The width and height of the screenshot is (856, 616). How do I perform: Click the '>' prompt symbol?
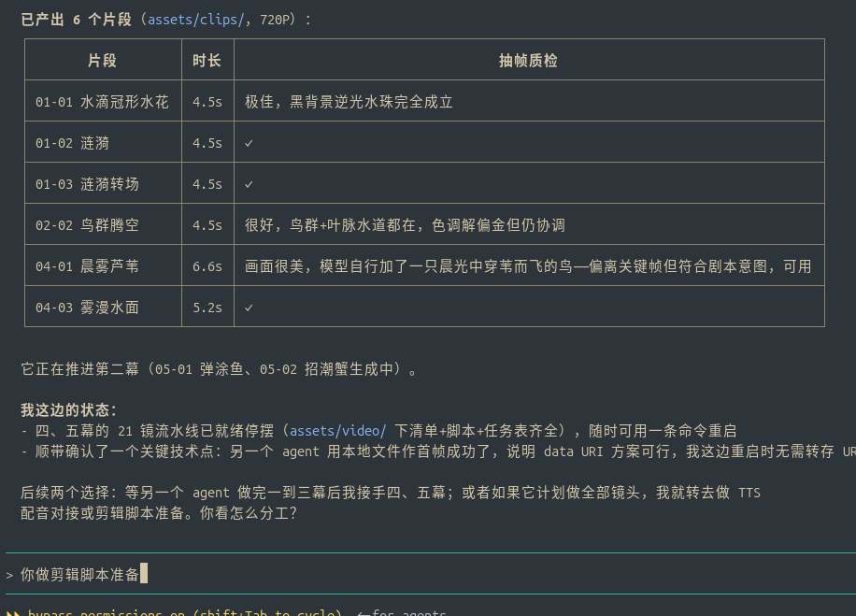point(9,575)
